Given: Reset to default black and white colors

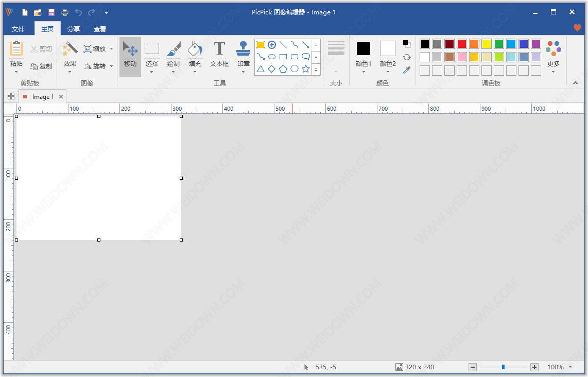Looking at the screenshot, I should (x=406, y=44).
